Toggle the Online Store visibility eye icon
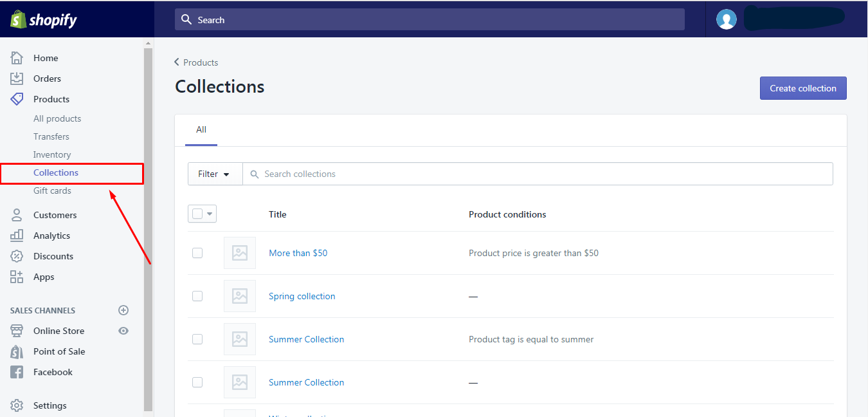The width and height of the screenshot is (868, 417). [x=123, y=330]
